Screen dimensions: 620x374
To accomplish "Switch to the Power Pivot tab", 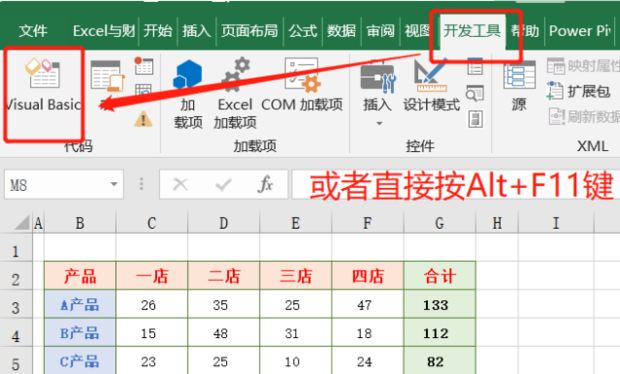I will click(x=580, y=31).
